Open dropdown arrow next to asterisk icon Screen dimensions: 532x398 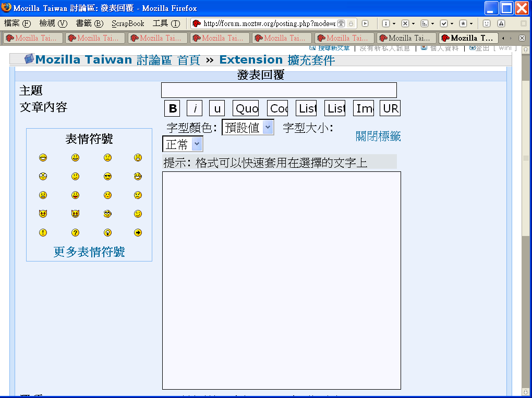(x=471, y=24)
